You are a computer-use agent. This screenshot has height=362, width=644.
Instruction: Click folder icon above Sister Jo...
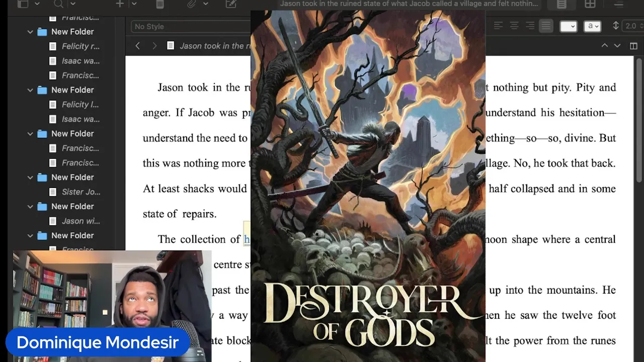click(42, 177)
